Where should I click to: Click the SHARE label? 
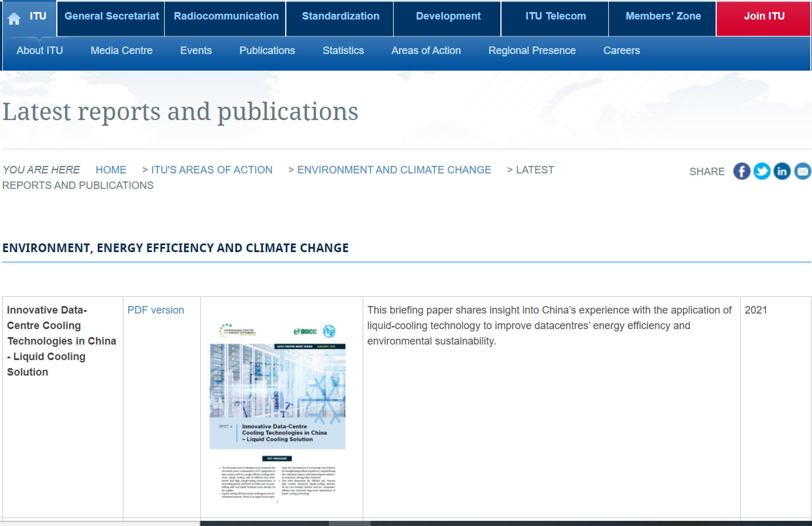point(707,171)
